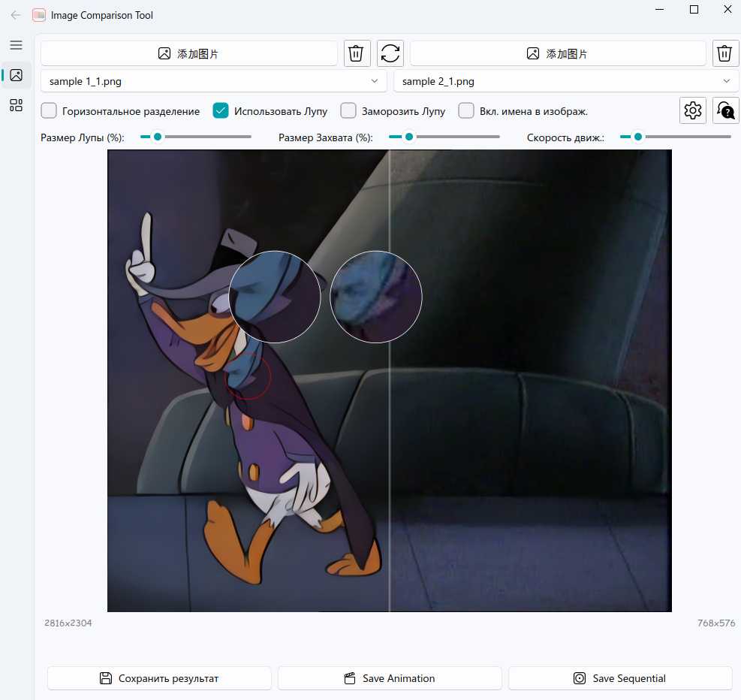Swap images using the refresh arrows icon
Screen dimensions: 741x700
pyautogui.click(x=390, y=53)
